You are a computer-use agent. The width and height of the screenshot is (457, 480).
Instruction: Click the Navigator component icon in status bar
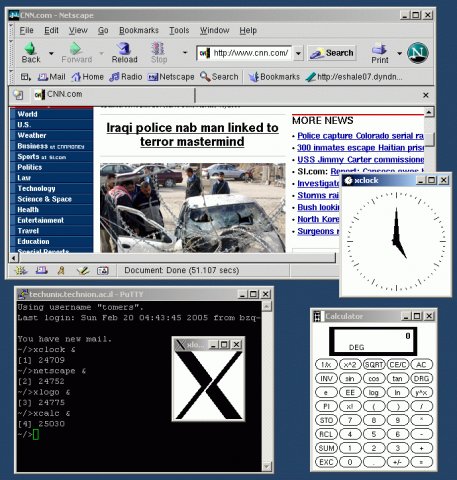click(21, 270)
